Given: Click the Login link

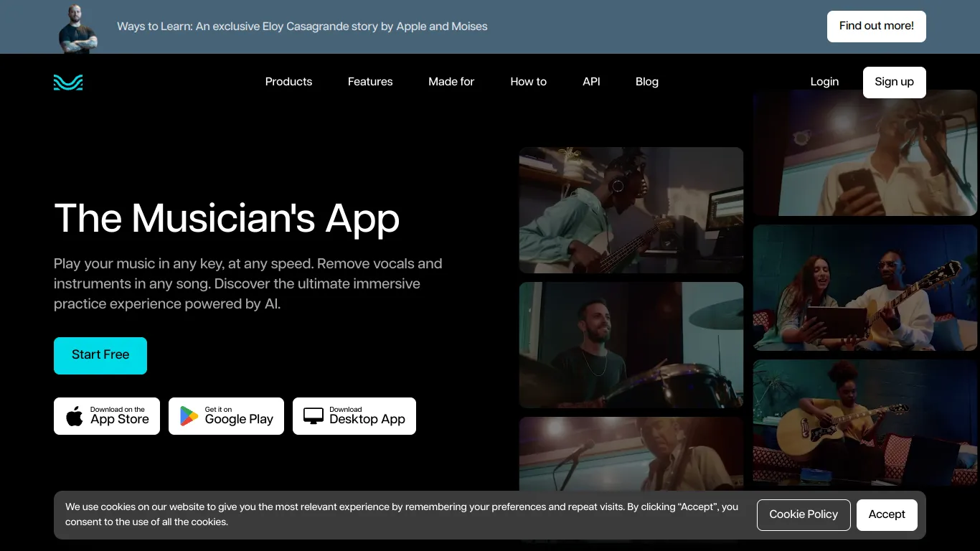Looking at the screenshot, I should [x=824, y=82].
